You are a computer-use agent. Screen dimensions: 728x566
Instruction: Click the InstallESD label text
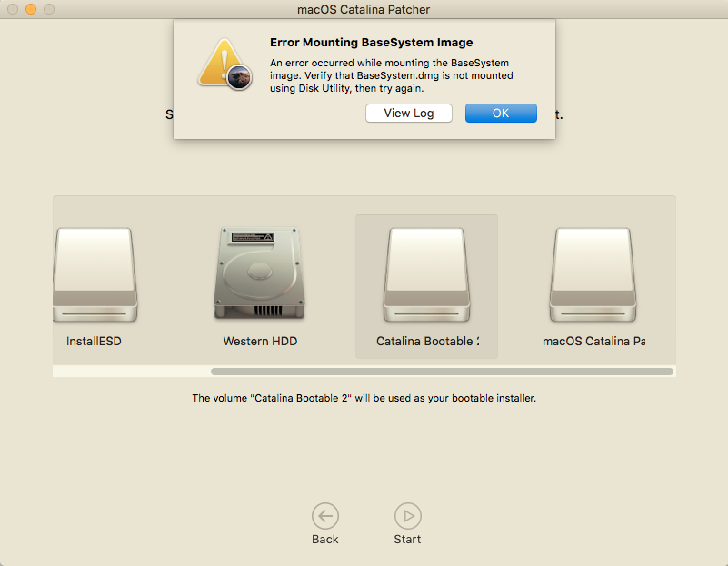[x=94, y=341]
